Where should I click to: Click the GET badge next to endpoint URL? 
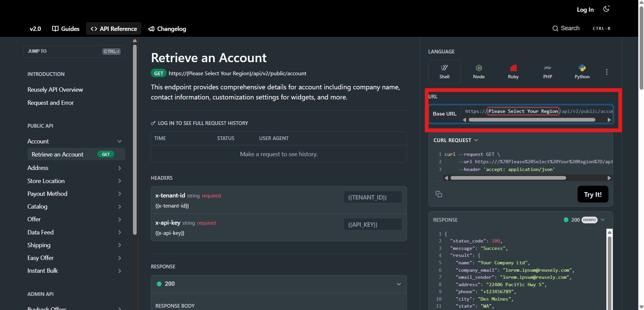tap(158, 73)
